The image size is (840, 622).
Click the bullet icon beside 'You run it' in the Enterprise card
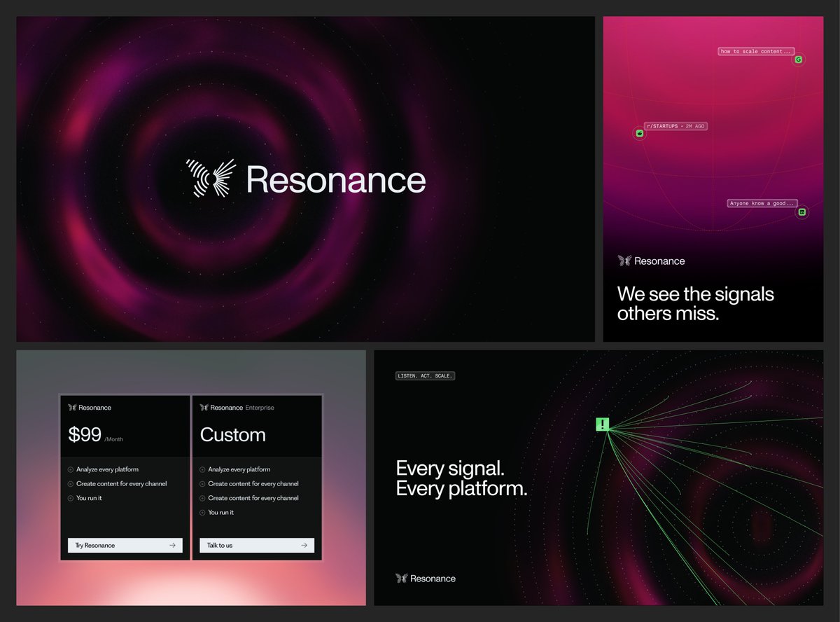point(202,513)
